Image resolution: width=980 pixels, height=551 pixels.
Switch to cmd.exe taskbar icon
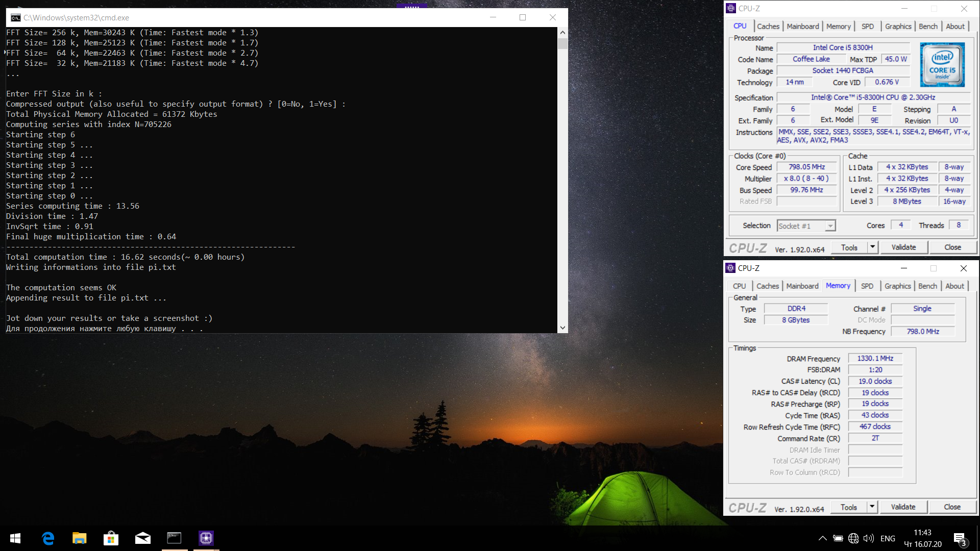pos(174,538)
